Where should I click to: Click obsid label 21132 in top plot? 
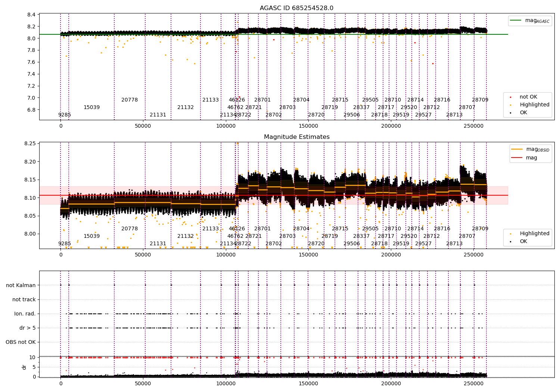click(186, 107)
